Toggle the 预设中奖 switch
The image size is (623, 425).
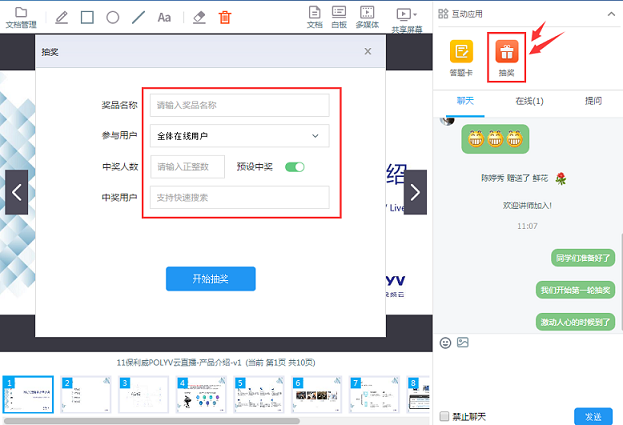[294, 167]
